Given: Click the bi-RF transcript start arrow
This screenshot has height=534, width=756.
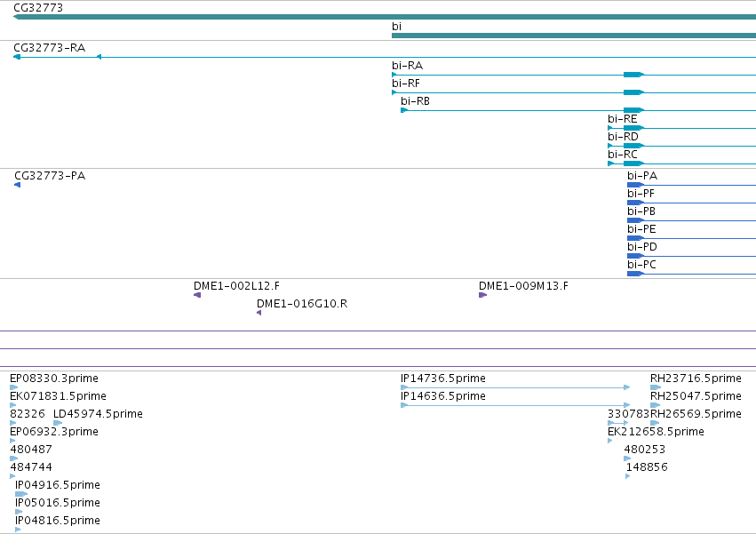Looking at the screenshot, I should (394, 92).
